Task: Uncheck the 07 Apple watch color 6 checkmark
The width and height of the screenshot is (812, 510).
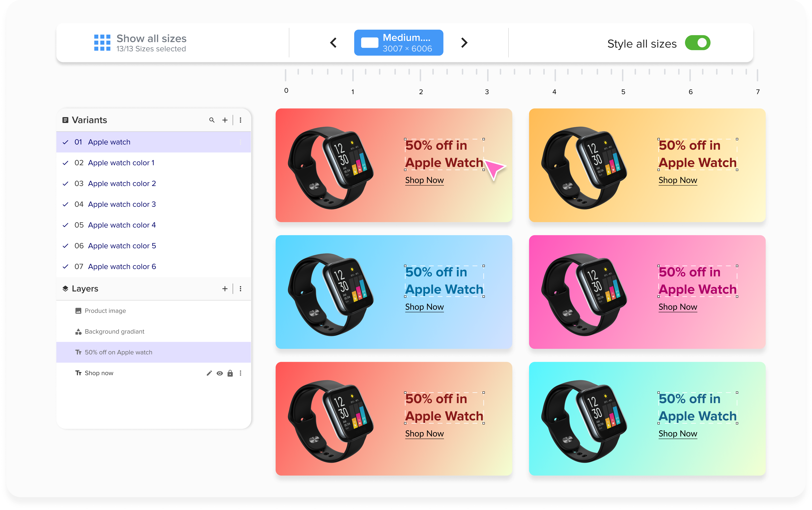Action: tap(65, 267)
